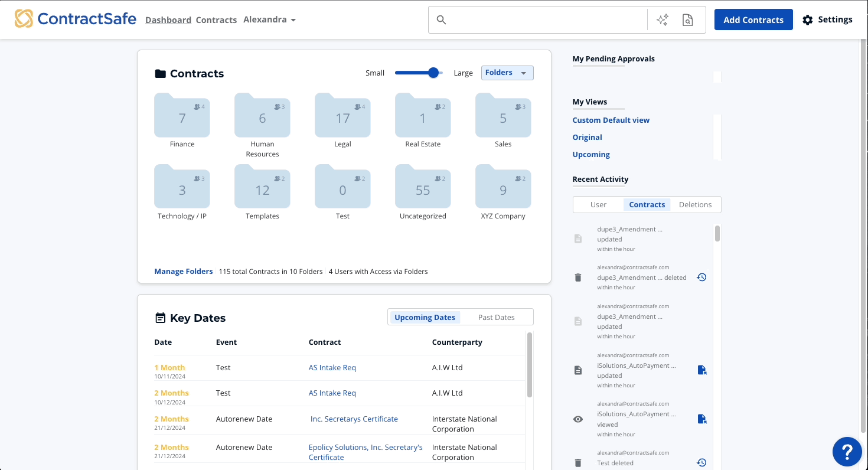Click the Add Contracts button
The height and width of the screenshot is (470, 868).
click(x=753, y=19)
